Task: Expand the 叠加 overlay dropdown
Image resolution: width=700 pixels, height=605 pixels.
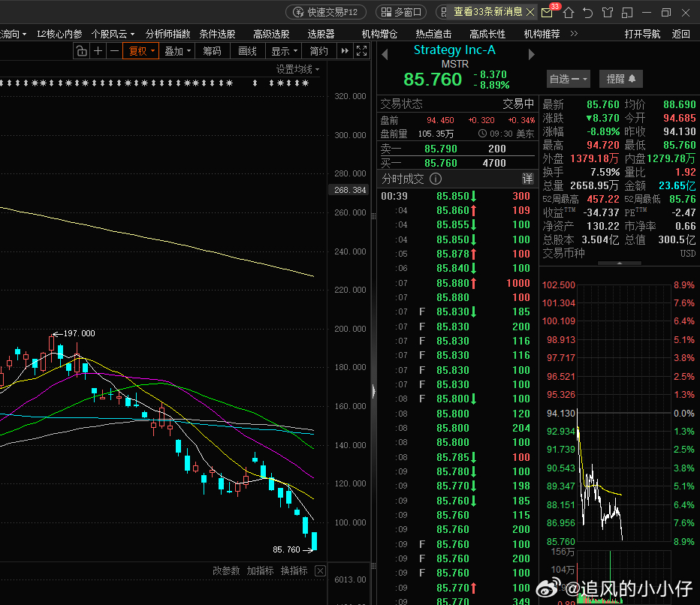Action: (177, 51)
